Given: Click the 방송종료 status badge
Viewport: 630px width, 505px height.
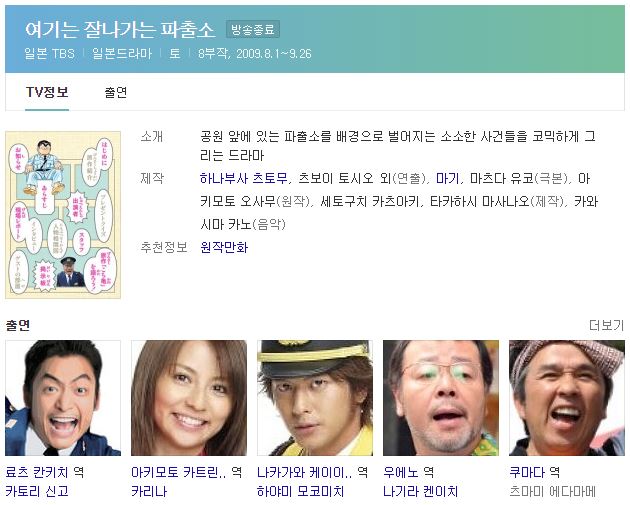Looking at the screenshot, I should 253,29.
